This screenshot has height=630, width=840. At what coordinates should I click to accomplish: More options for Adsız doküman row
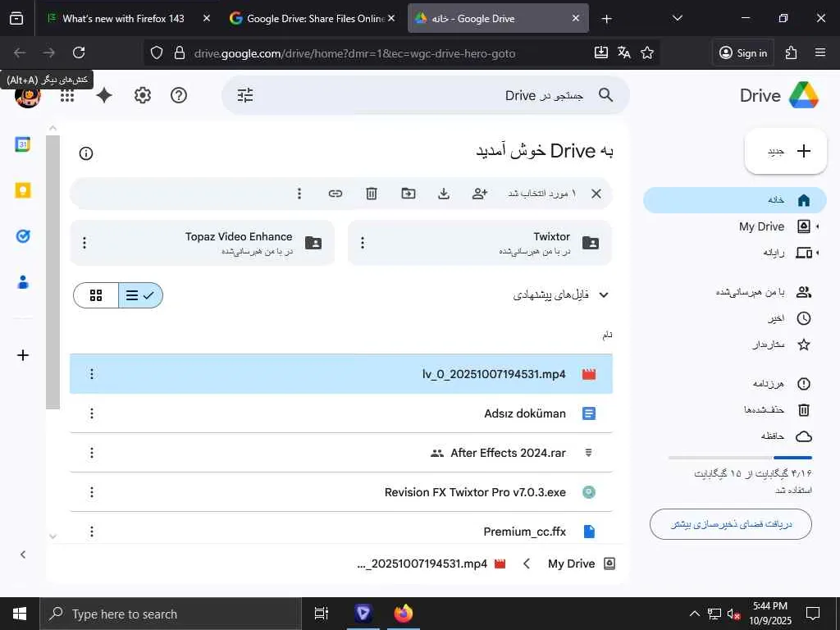pos(92,413)
